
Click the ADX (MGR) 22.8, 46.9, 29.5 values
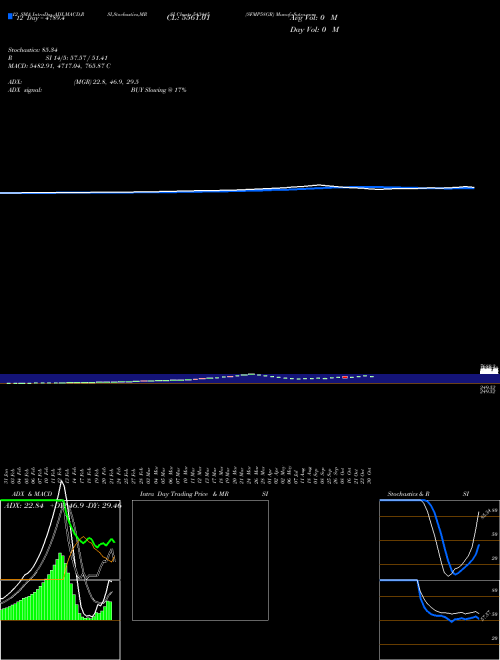click(106, 82)
